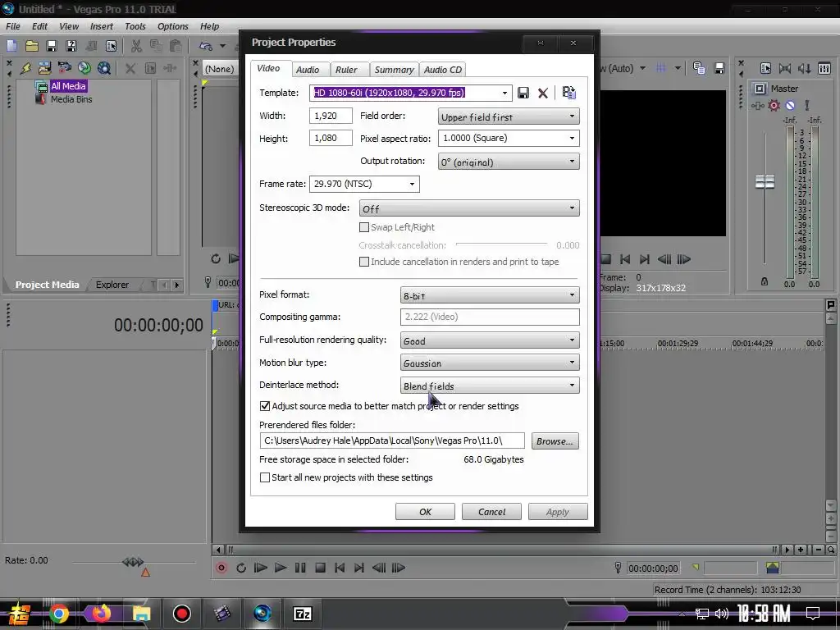Click Stop in the timeline transport bar
This screenshot has height=630, width=840.
[x=321, y=568]
